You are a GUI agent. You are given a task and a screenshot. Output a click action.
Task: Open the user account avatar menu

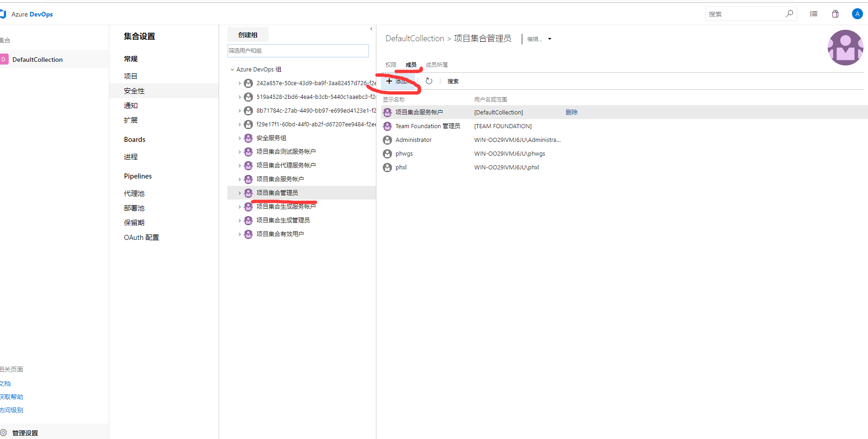[x=857, y=14]
